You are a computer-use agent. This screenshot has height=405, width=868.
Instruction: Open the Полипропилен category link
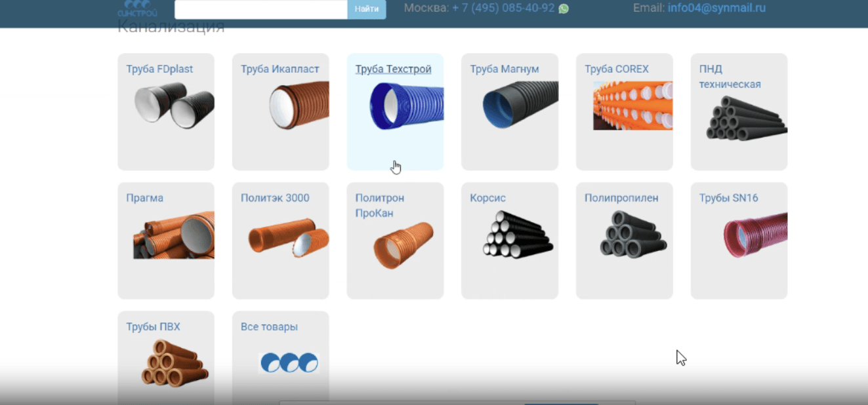pyautogui.click(x=621, y=198)
